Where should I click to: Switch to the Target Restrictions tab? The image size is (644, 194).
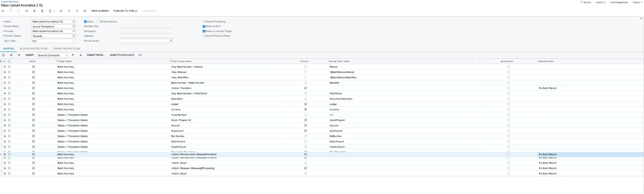[67, 49]
